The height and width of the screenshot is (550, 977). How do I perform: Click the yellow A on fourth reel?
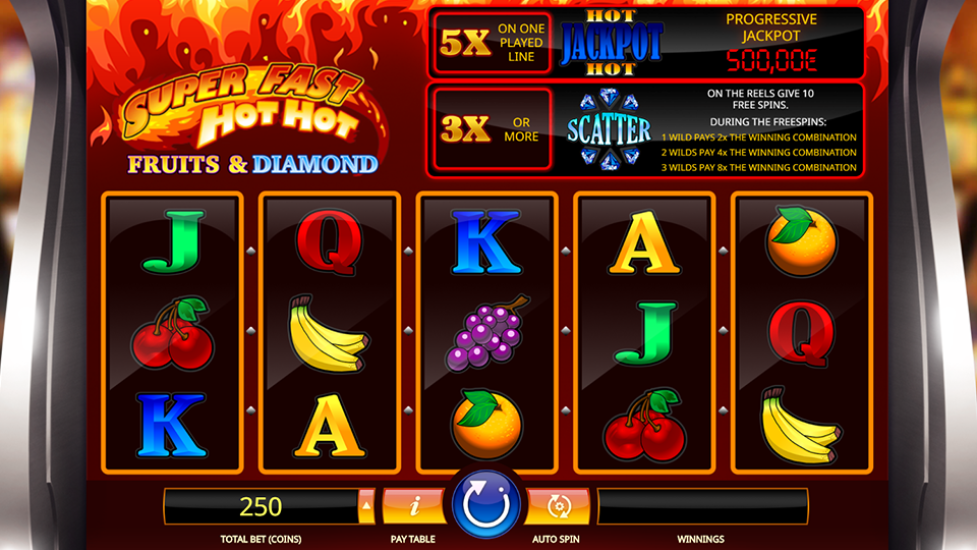(644, 244)
